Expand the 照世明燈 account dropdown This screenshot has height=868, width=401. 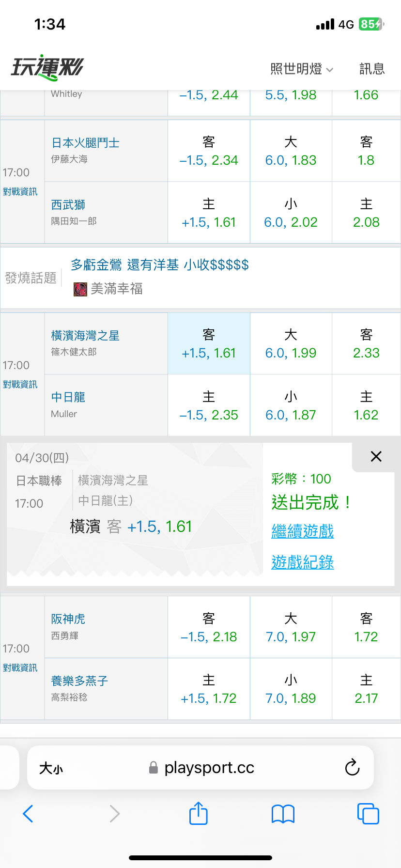click(301, 69)
